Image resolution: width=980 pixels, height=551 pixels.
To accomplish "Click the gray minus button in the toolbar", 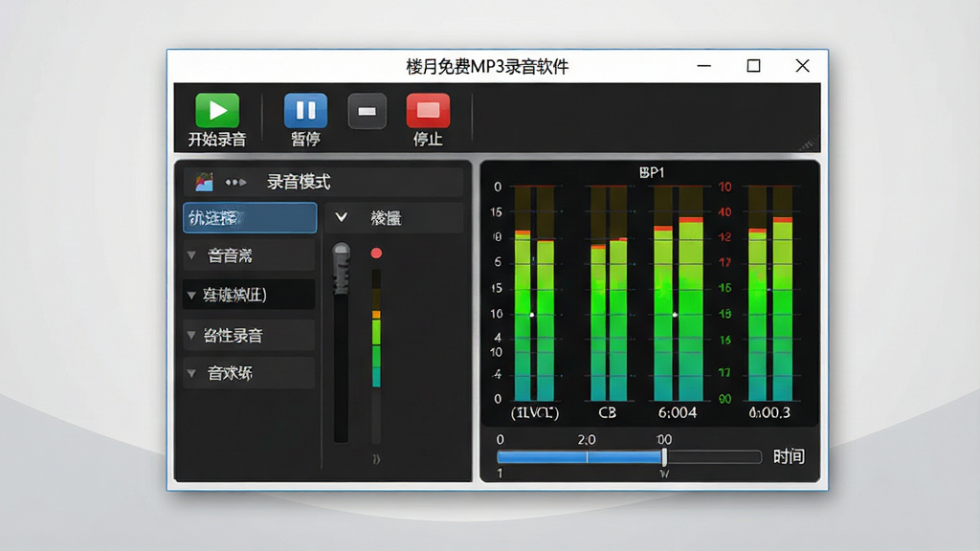I will pos(367,111).
